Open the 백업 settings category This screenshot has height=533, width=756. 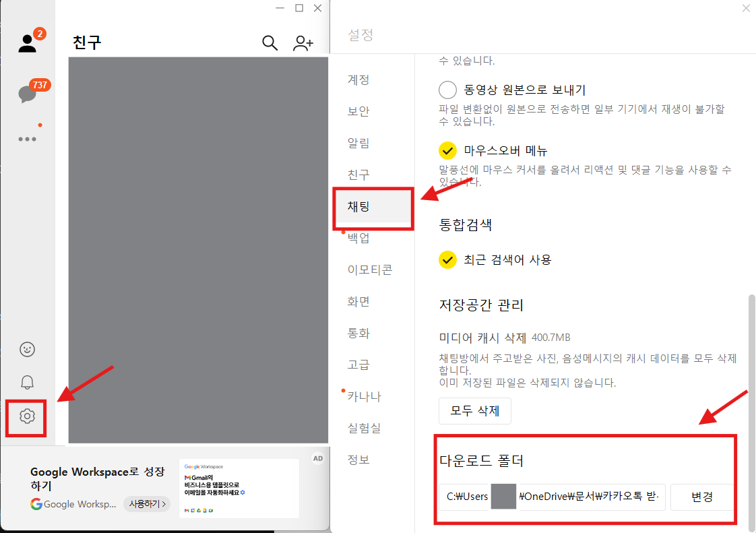tap(358, 238)
